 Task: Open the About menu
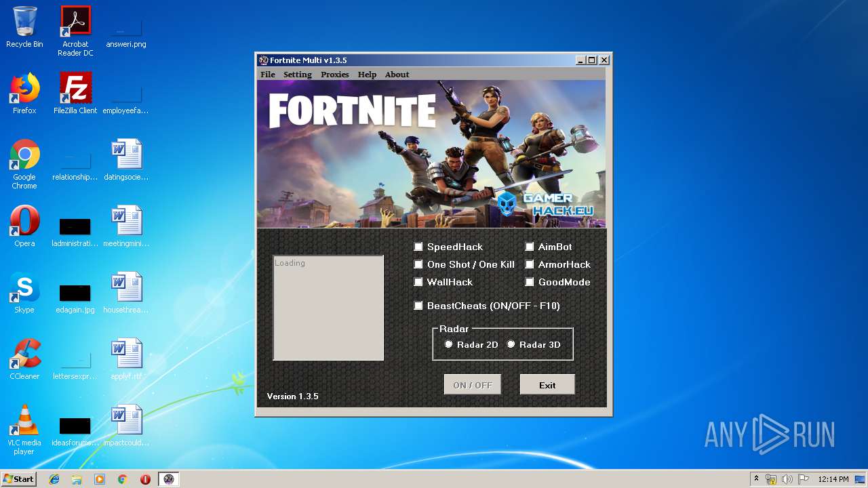[397, 75]
